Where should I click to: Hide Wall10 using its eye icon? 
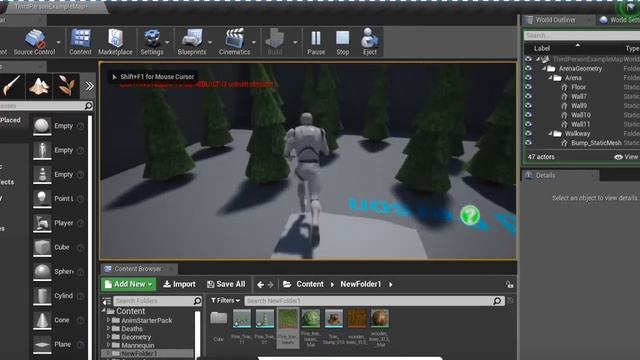[x=528, y=115]
